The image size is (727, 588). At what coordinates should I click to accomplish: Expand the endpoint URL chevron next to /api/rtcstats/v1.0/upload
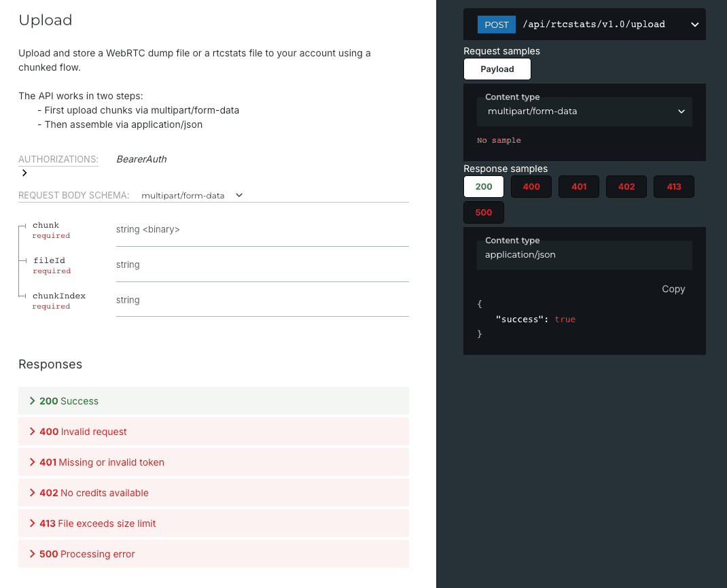[x=694, y=24]
